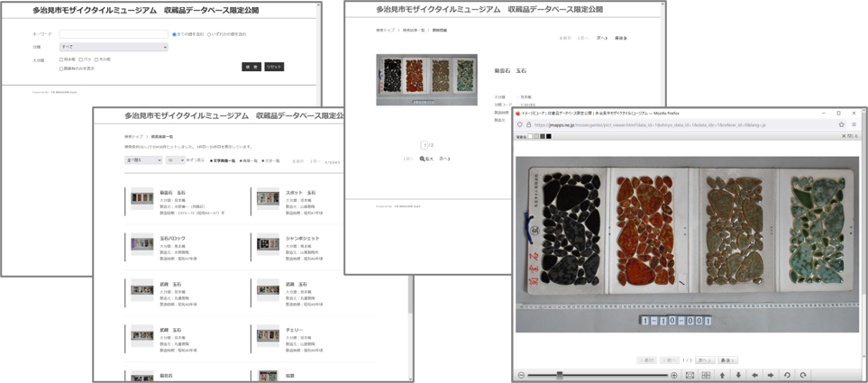Click the '検索' search button

[251, 67]
